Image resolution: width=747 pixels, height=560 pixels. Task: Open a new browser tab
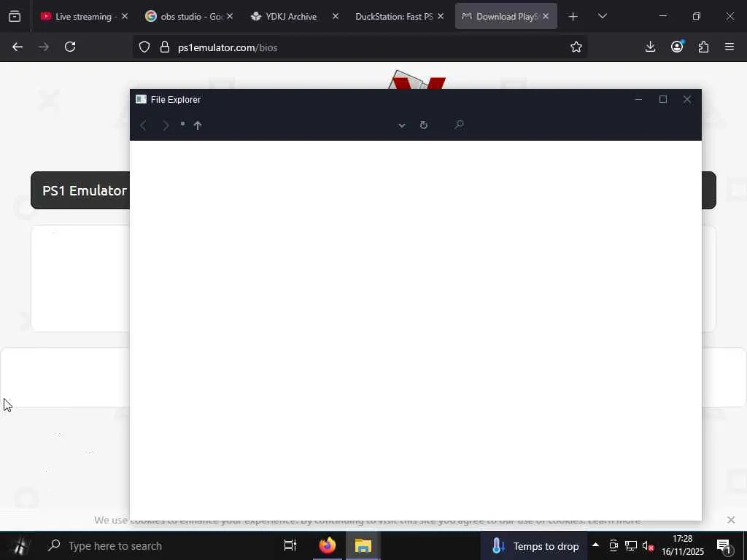(x=573, y=17)
